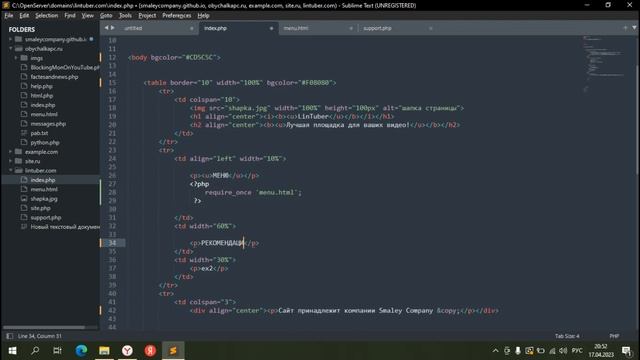640x360 pixels.
Task: Go to the next tab with the right arrow
Action: point(113,28)
